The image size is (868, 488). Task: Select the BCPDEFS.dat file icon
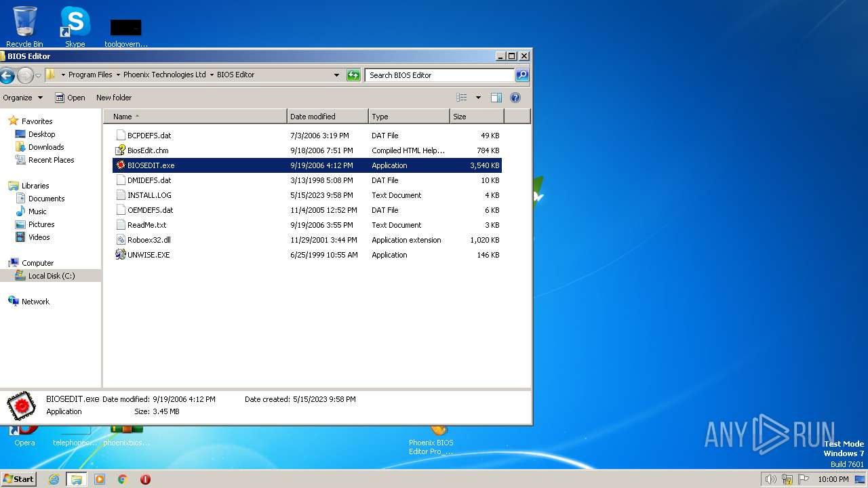121,136
